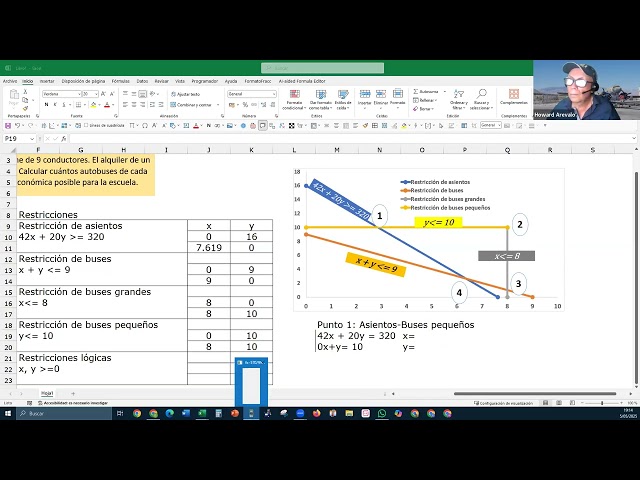Save with quick access toolbar disk icon

pos(7,126)
